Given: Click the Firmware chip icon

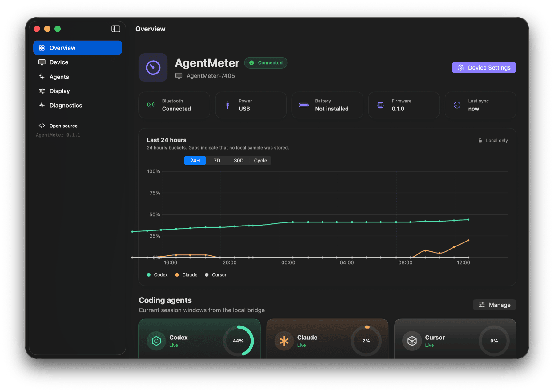Looking at the screenshot, I should coord(380,105).
